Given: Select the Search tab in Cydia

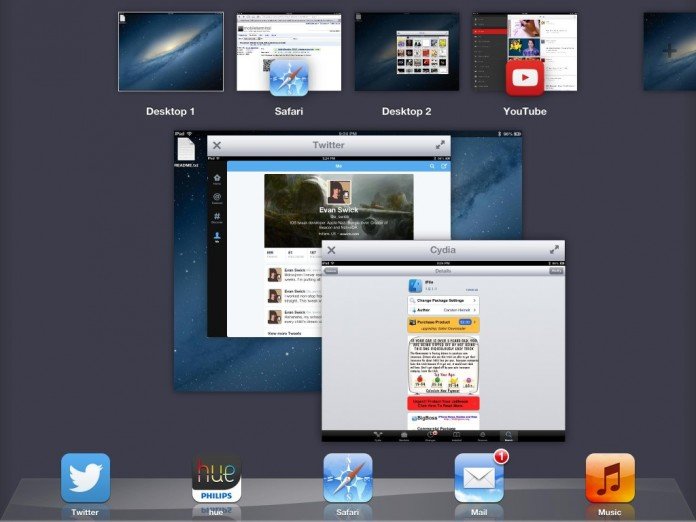Looking at the screenshot, I should (x=509, y=436).
